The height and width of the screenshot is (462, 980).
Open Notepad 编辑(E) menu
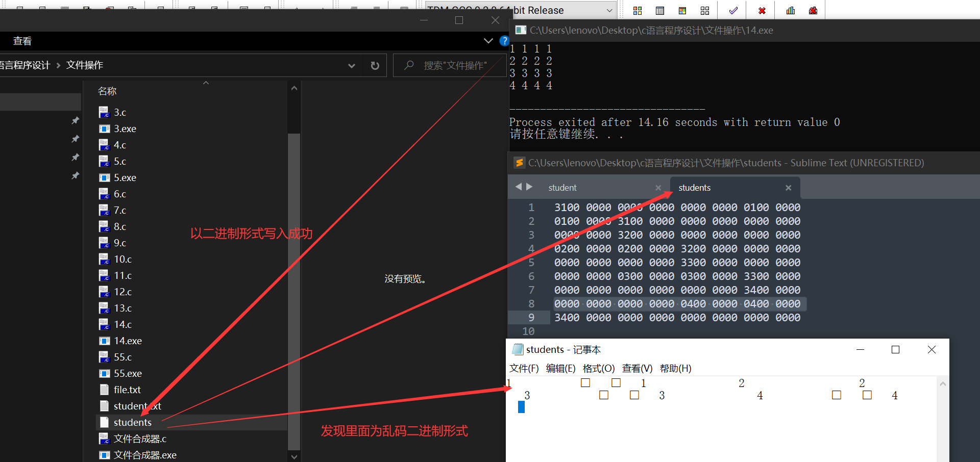(x=560, y=368)
